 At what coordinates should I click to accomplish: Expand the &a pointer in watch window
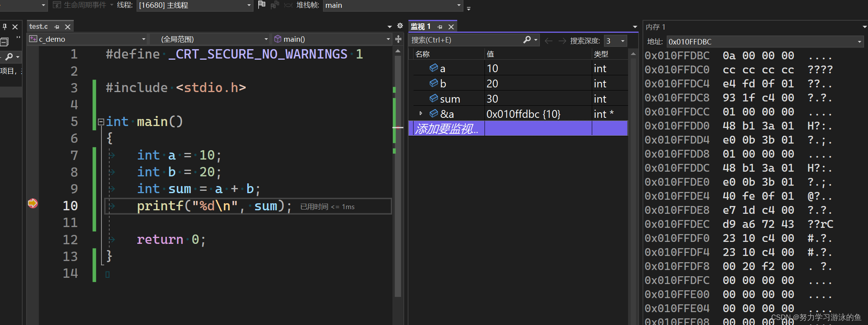(421, 114)
